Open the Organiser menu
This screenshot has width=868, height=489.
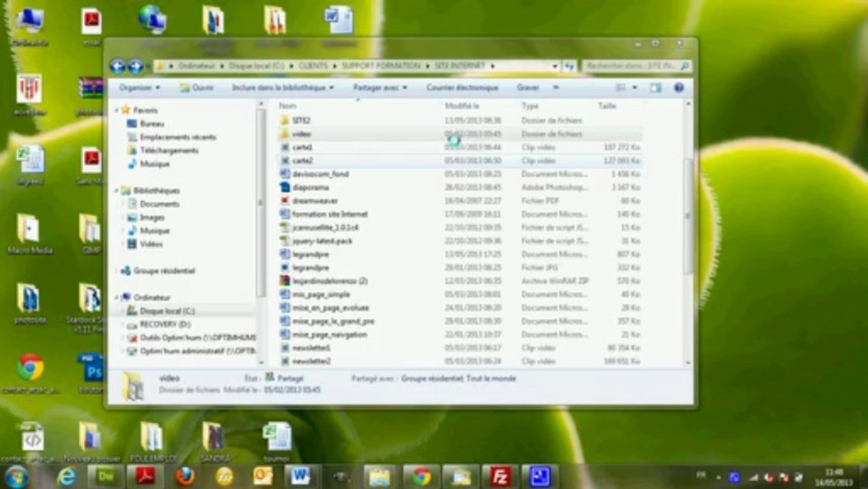[139, 88]
